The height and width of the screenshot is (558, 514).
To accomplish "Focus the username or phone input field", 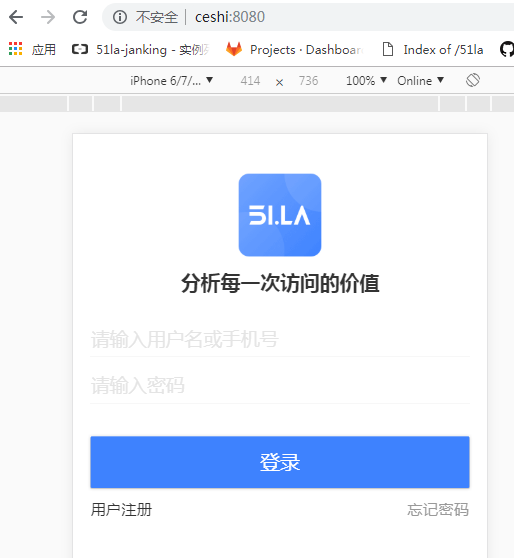I will pos(280,339).
